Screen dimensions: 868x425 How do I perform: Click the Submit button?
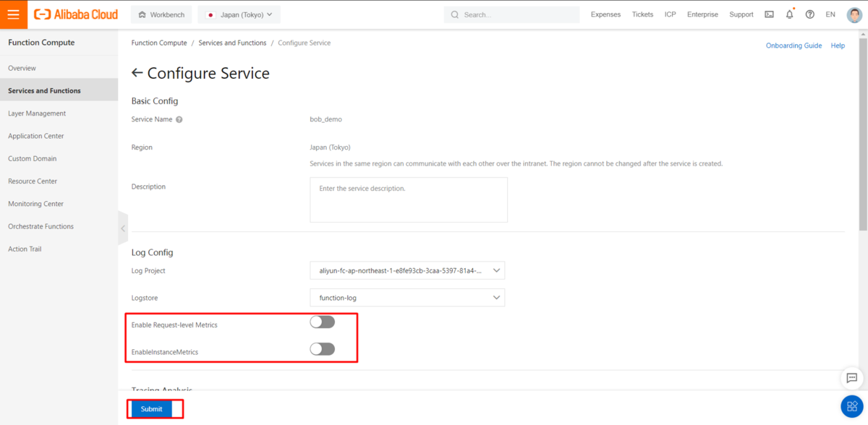click(x=152, y=409)
